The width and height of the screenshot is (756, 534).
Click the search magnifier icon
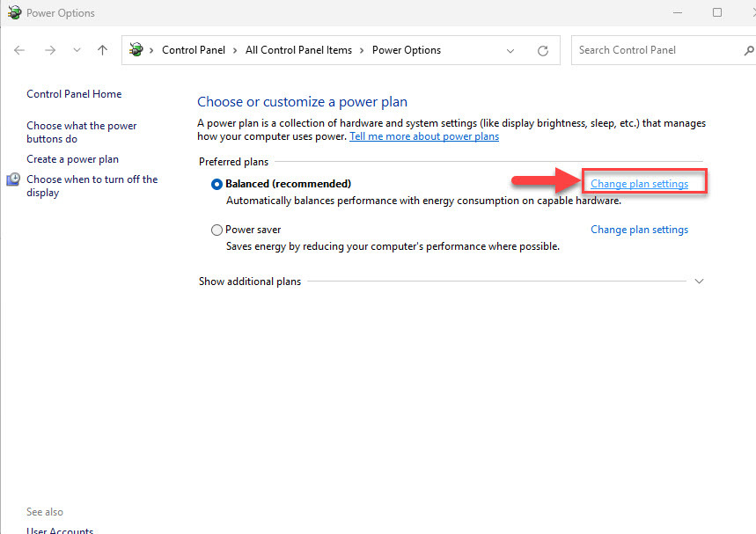749,50
